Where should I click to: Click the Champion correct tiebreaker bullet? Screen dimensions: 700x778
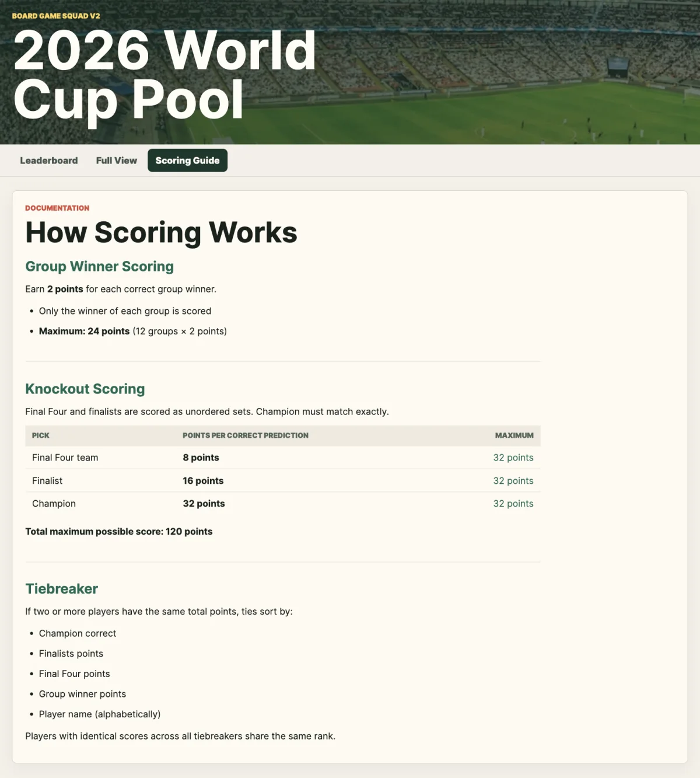78,633
